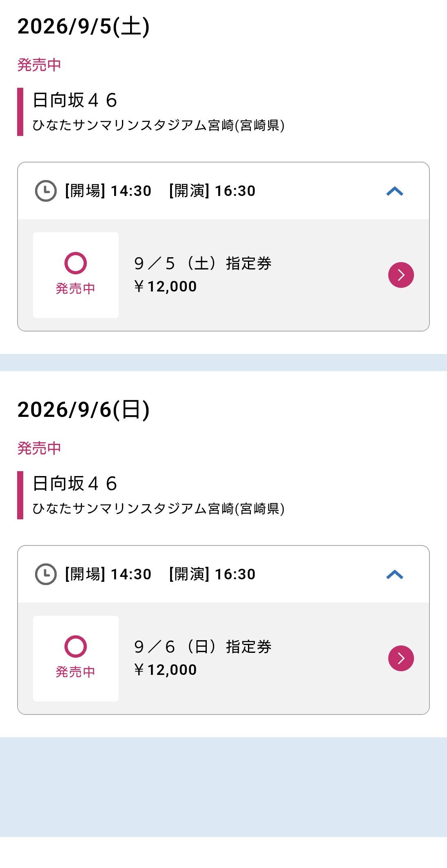The image size is (447, 868).
Task: Open the 9/5 (土) ticket pink arrow button
Action: click(401, 275)
